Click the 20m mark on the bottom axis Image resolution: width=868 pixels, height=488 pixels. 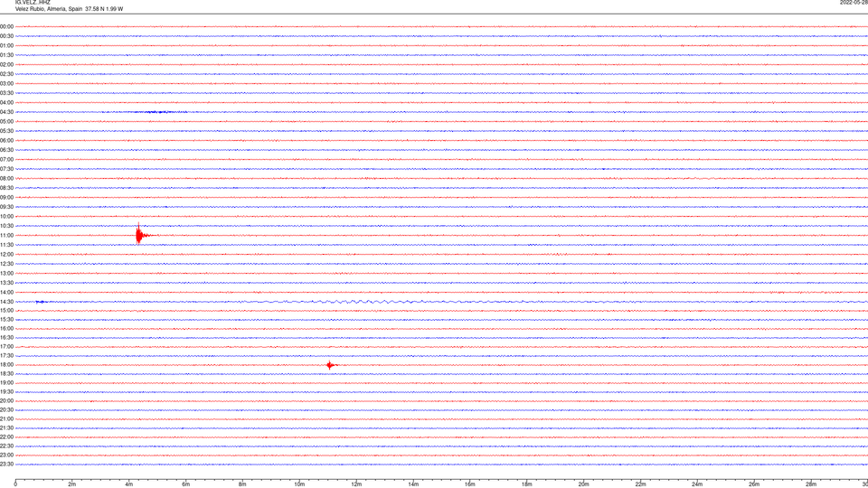click(x=583, y=484)
